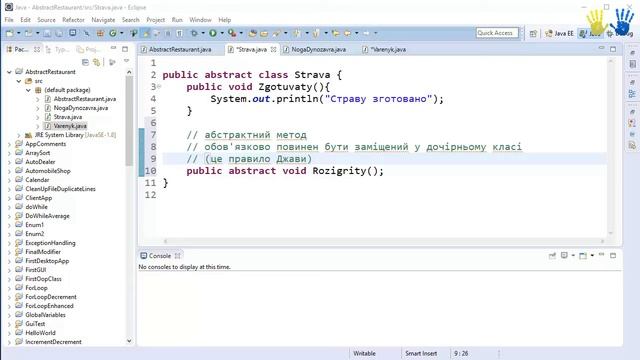Click the Open Task folder icon
Viewport: 640px width, 360px height.
pyautogui.click(x=264, y=33)
